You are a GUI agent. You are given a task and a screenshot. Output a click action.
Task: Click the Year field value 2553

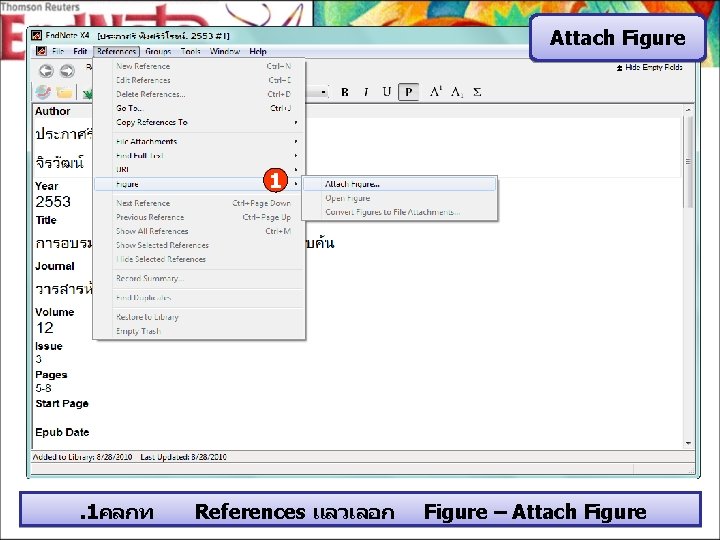(x=53, y=202)
